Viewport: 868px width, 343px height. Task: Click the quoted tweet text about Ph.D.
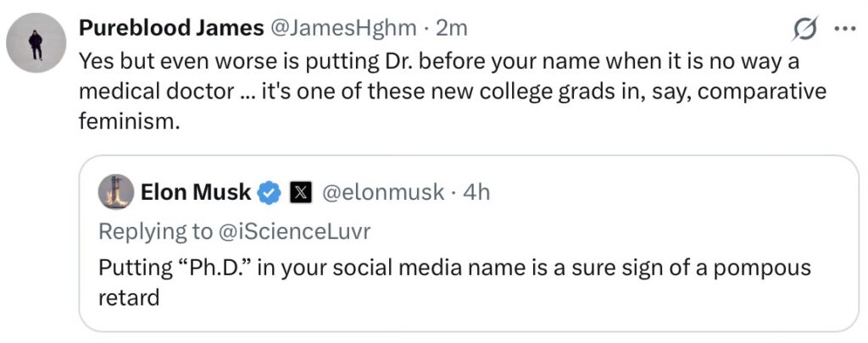(x=454, y=282)
